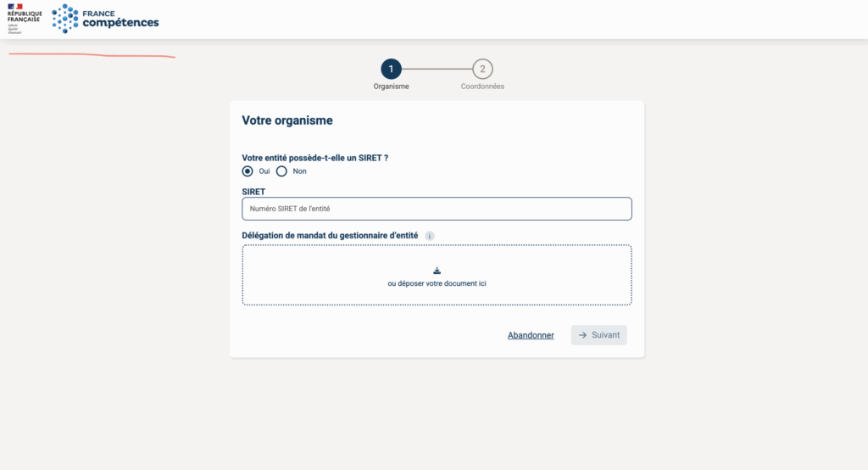This screenshot has height=470, width=868.
Task: Click the République Française government logo
Action: point(25,19)
